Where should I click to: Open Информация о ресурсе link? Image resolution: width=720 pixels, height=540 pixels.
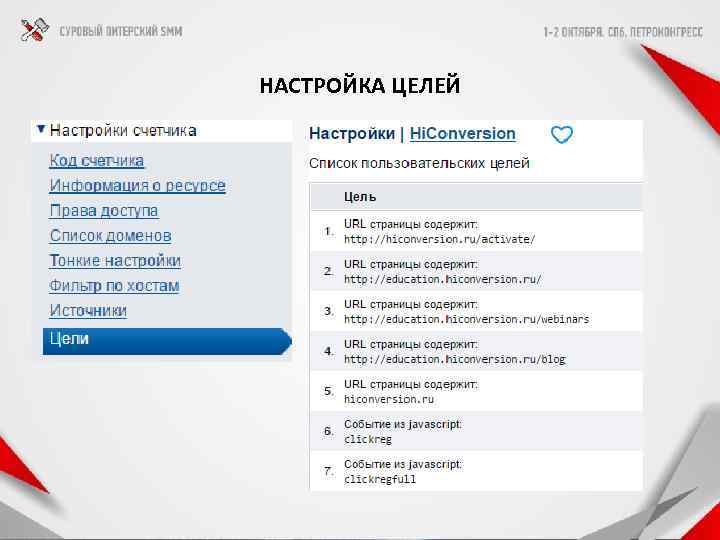coord(137,186)
